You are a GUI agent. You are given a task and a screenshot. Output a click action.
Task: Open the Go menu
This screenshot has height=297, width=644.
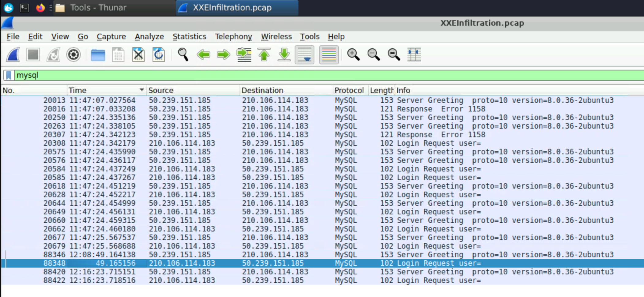coord(83,37)
